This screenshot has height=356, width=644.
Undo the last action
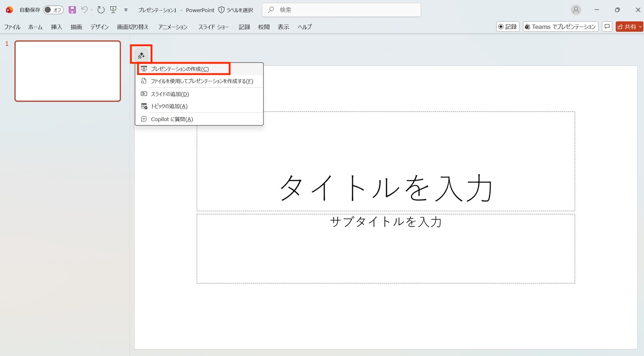[85, 10]
